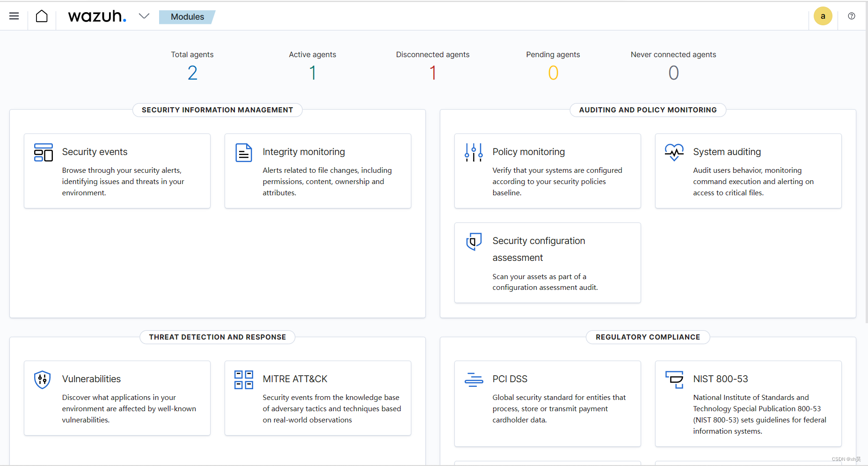Go to the home icon

click(42, 16)
